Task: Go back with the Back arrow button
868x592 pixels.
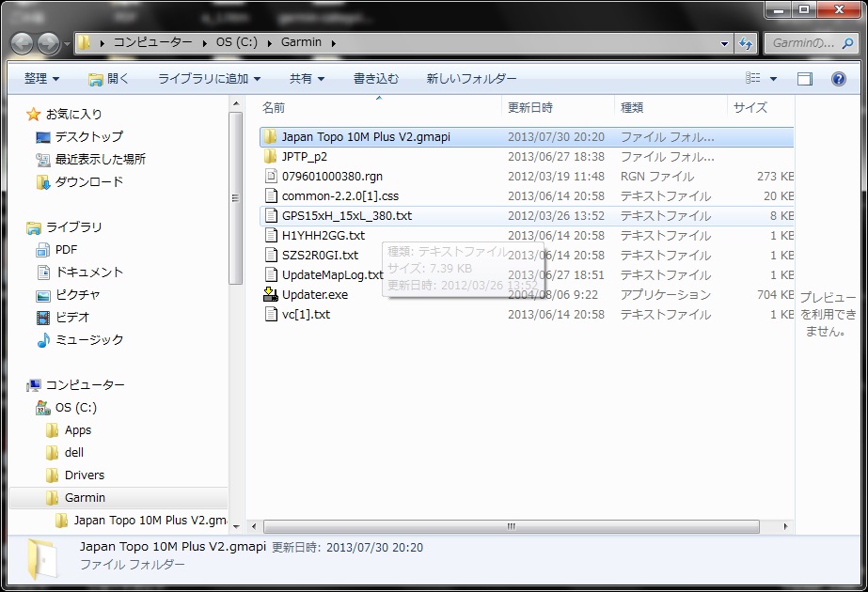Action: [x=23, y=43]
